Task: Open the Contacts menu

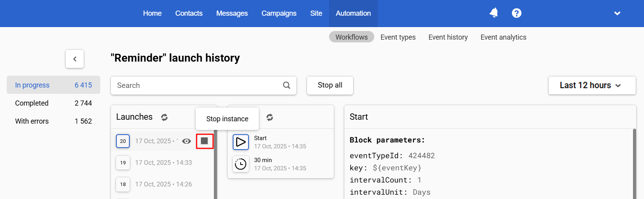Action: (189, 13)
